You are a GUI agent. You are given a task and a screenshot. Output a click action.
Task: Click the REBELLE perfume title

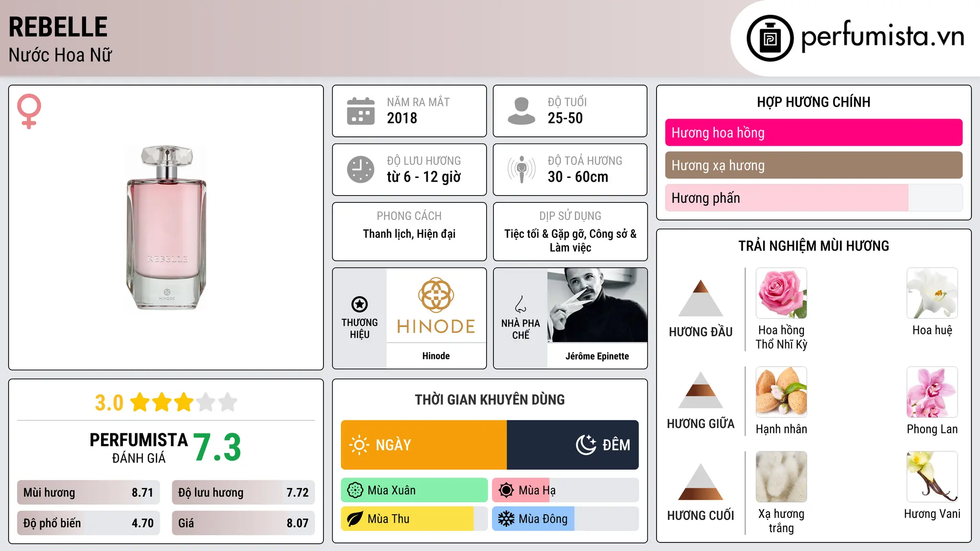tap(58, 27)
